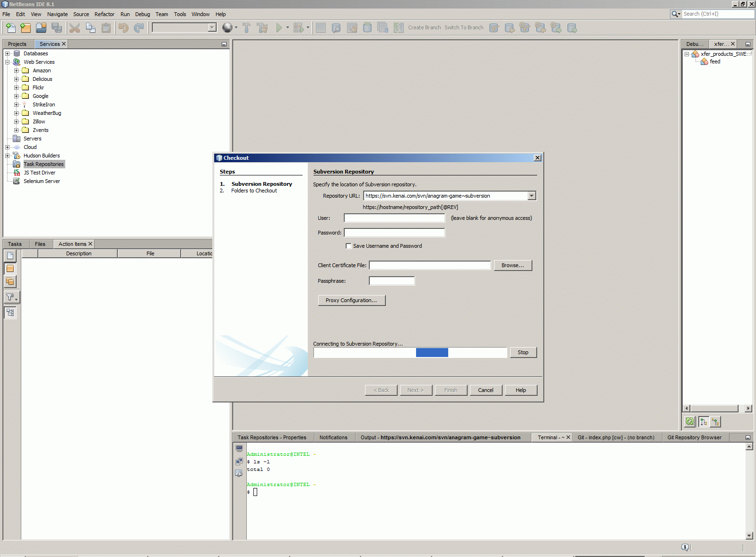Click the Passphrase input field
This screenshot has width=756, height=557.
(x=391, y=281)
